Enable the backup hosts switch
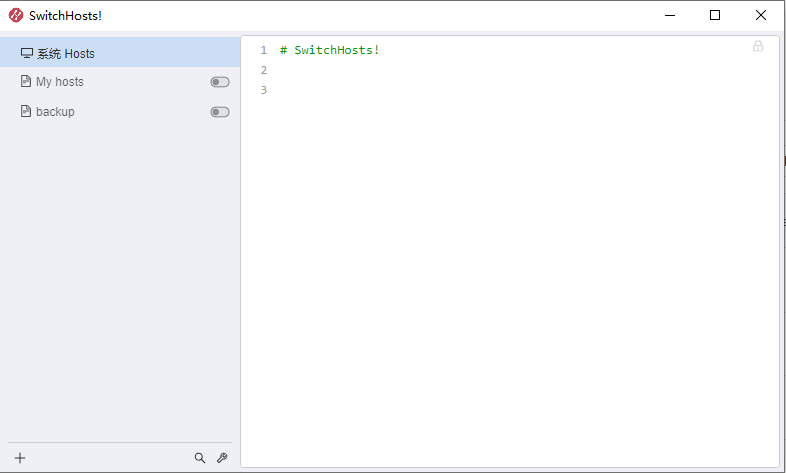Image resolution: width=786 pixels, height=473 pixels. tap(220, 112)
